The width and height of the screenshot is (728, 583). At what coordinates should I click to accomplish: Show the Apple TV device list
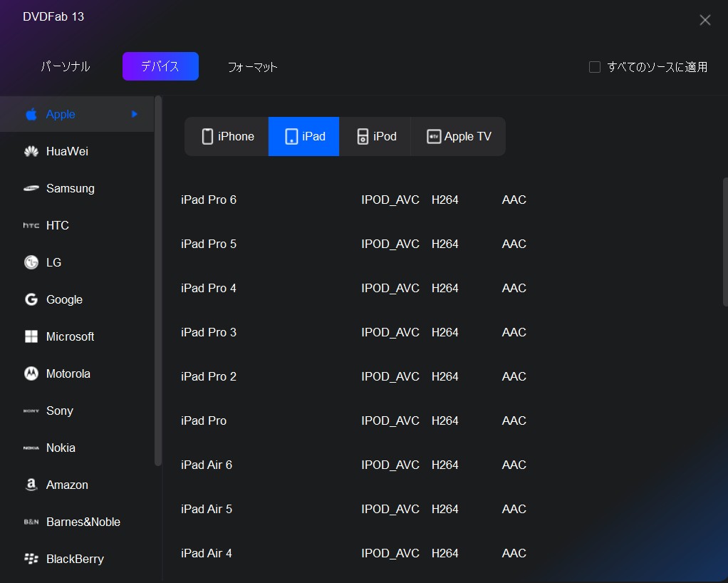click(459, 136)
